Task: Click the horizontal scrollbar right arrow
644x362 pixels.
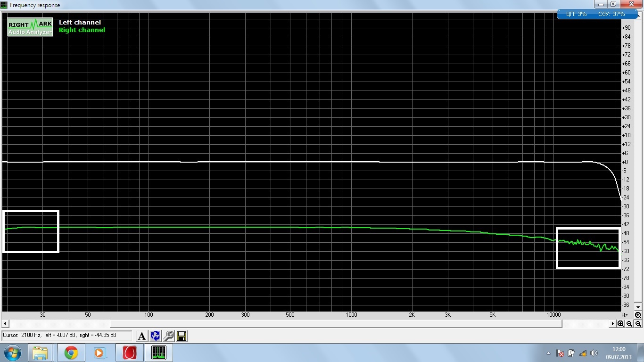Action: 613,324
